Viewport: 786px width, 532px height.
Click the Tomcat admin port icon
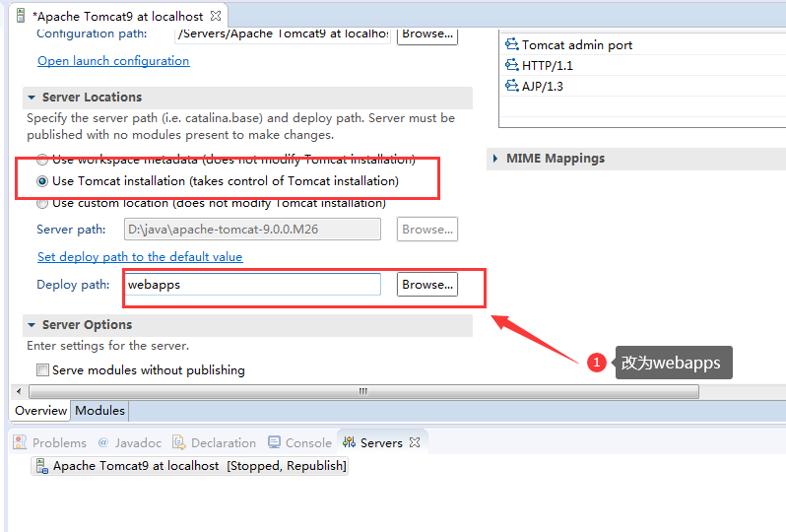tap(512, 44)
